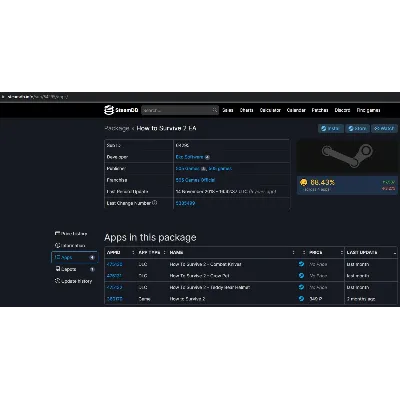Image resolution: width=400 pixels, height=400 pixels.
Task: Click the Apps tab count badge
Action: 92,257
